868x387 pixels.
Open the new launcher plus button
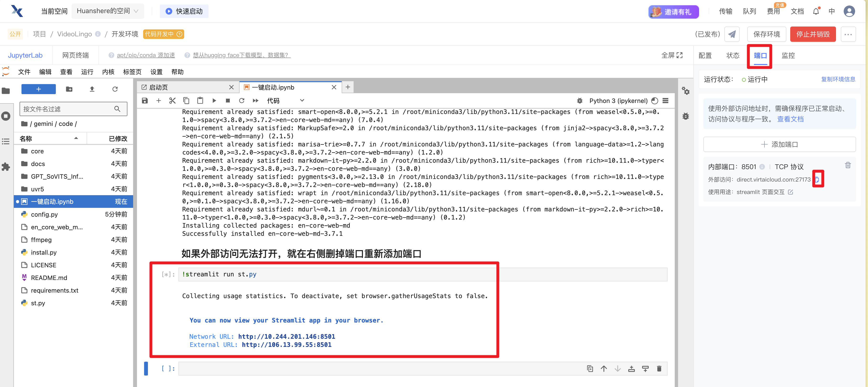tap(348, 87)
